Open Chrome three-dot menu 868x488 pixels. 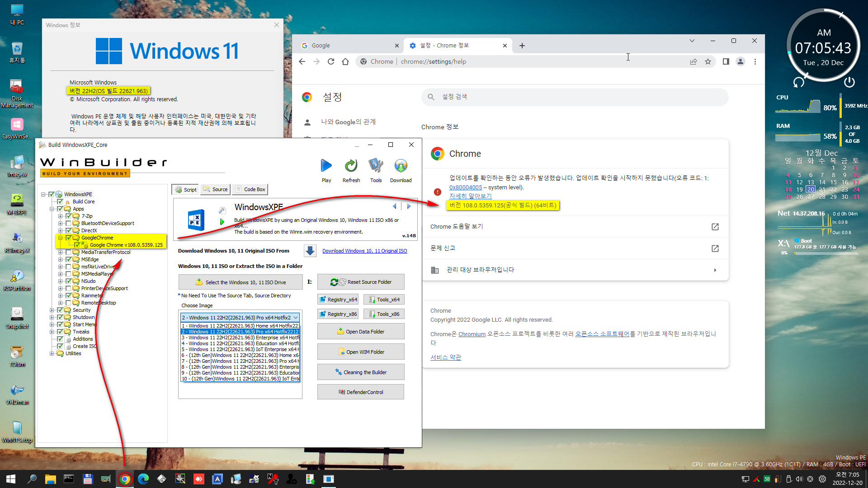(x=755, y=61)
